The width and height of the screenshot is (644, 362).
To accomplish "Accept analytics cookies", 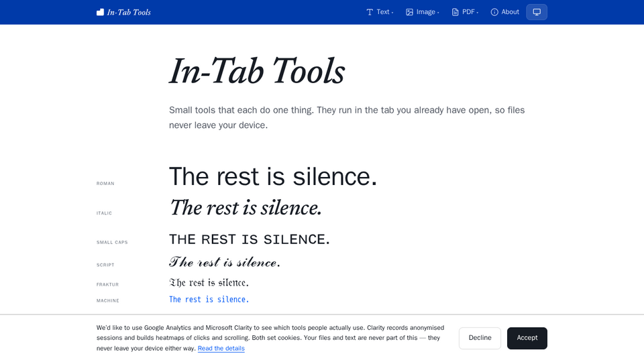I will pyautogui.click(x=527, y=338).
